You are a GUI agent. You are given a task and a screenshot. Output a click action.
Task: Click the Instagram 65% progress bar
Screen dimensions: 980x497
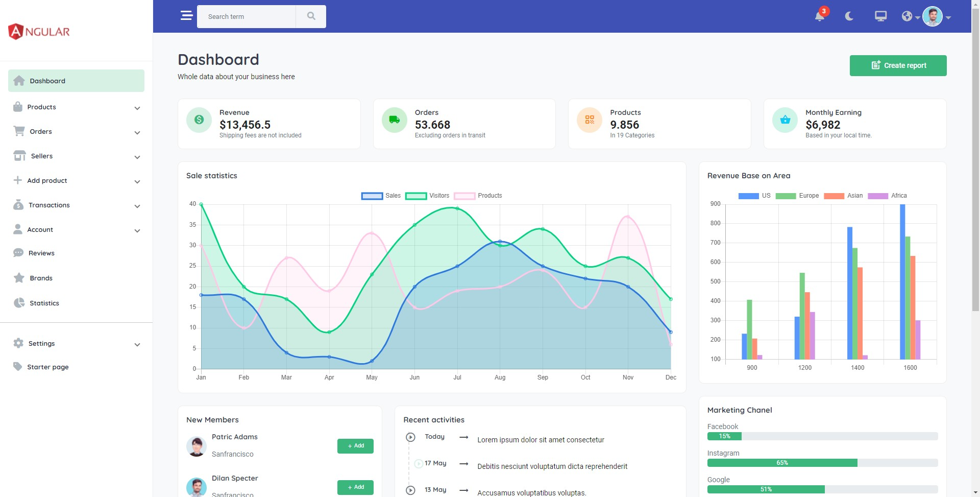coord(782,463)
